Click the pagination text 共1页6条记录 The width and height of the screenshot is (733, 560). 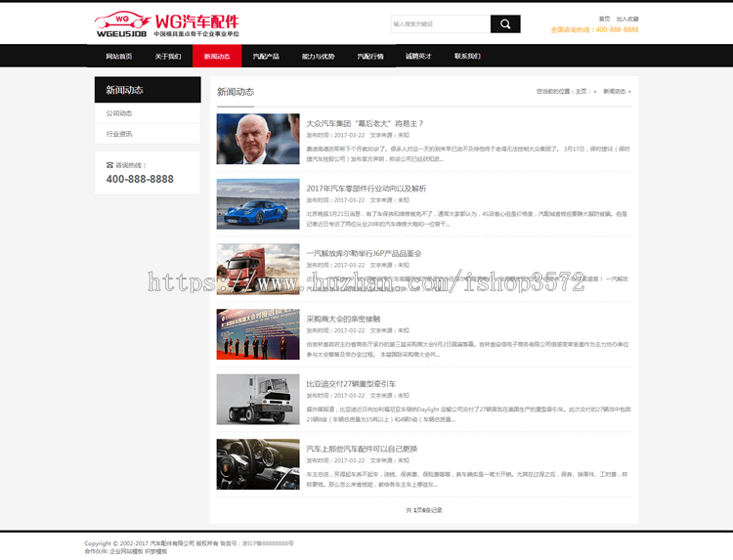(x=424, y=510)
